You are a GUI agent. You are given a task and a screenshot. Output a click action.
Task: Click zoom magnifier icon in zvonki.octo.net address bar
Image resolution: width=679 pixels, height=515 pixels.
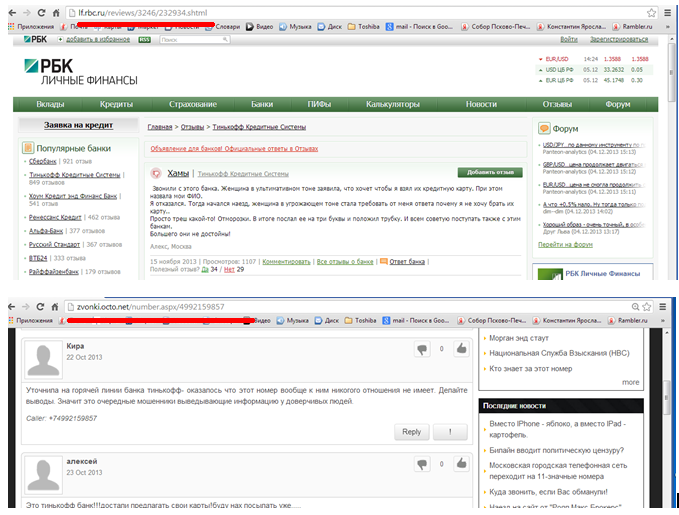(635, 307)
